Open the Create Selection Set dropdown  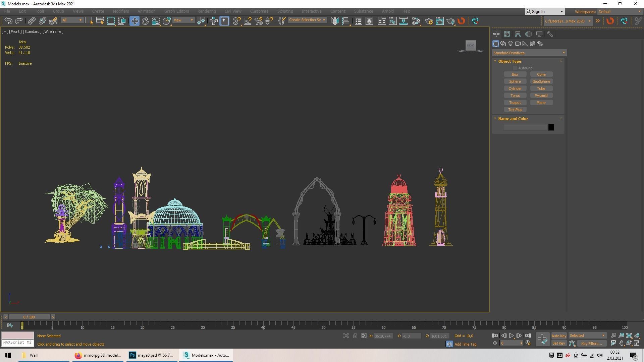pos(307,20)
